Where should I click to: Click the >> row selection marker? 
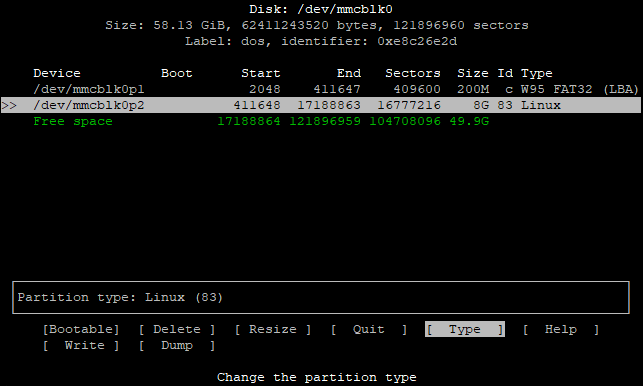[9, 105]
